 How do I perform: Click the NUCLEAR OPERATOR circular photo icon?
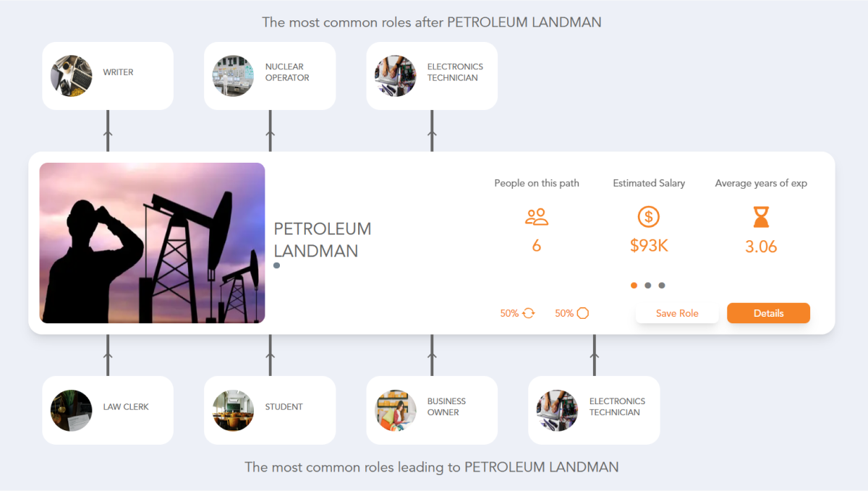[233, 75]
